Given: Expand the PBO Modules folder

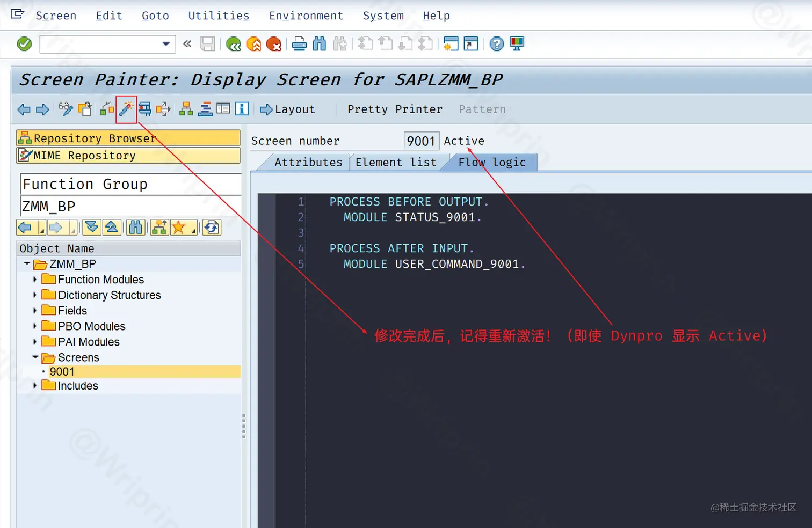Looking at the screenshot, I should click(35, 326).
